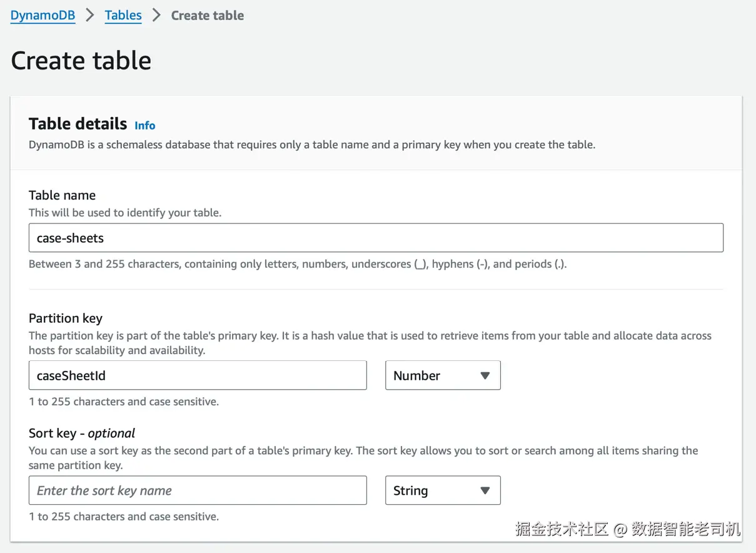Click the arrow icon on Number dropdown

click(x=485, y=375)
